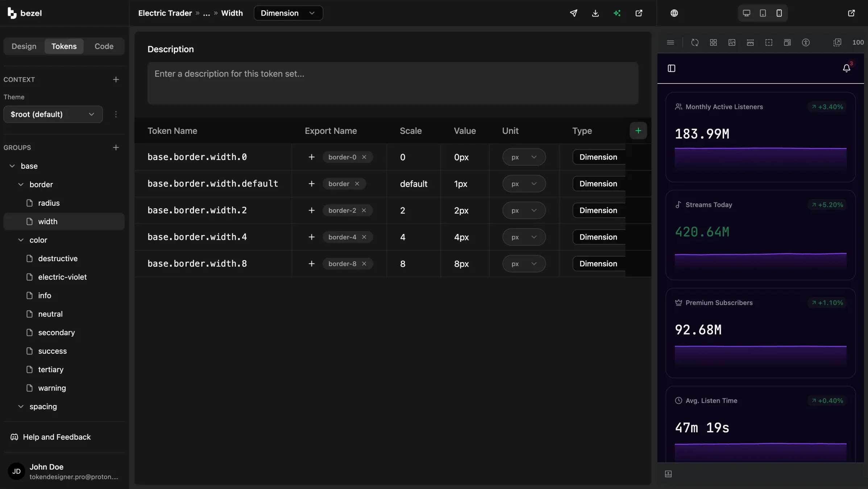
Task: Switch to the Design tab
Action: pos(24,46)
